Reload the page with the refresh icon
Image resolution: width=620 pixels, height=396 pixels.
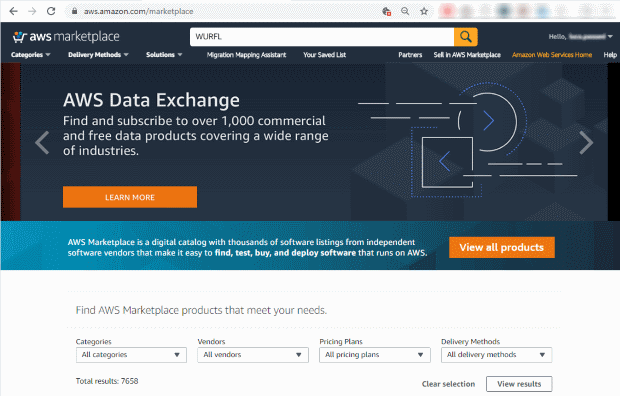pos(51,11)
